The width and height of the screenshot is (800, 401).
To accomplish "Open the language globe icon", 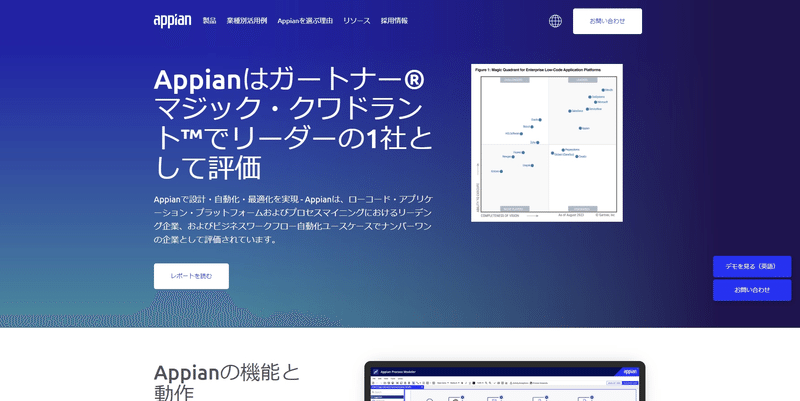I will tap(555, 21).
